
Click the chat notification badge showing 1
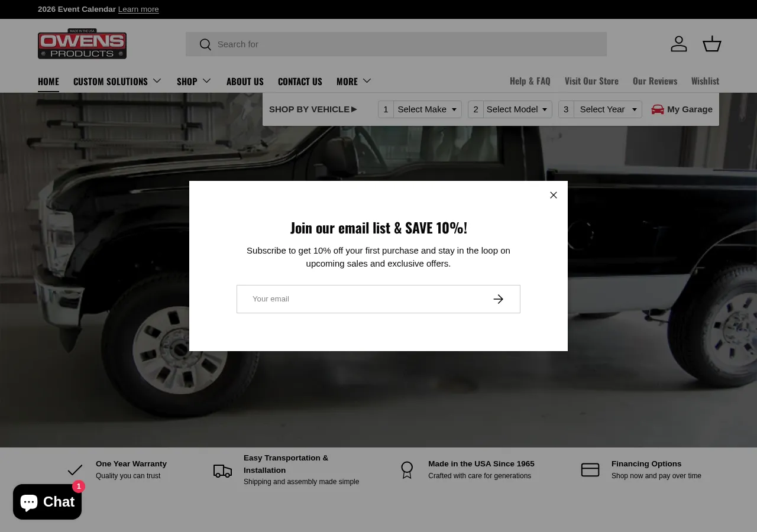coord(79,486)
